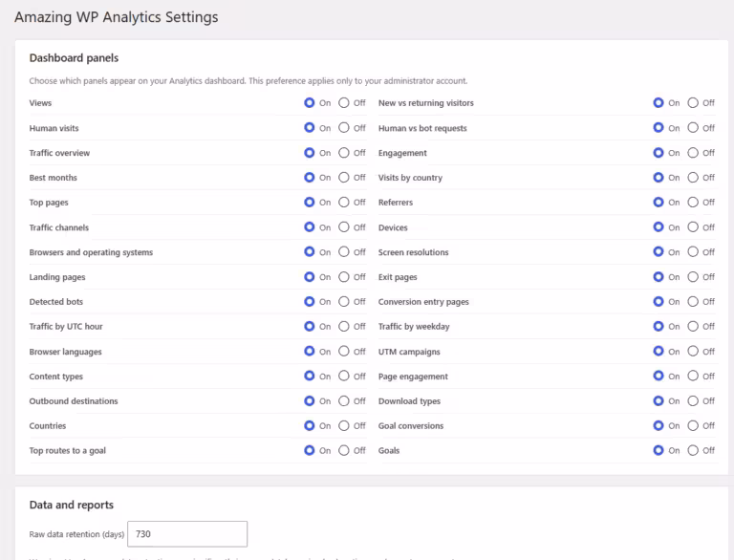This screenshot has width=734, height=560.
Task: Turn off Traffic by weekday
Action: pos(693,326)
